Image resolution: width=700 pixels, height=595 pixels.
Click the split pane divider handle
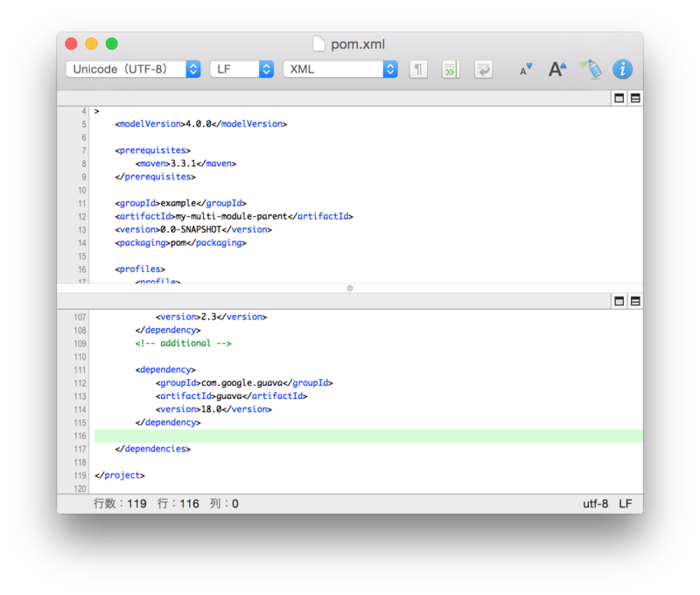(x=350, y=289)
